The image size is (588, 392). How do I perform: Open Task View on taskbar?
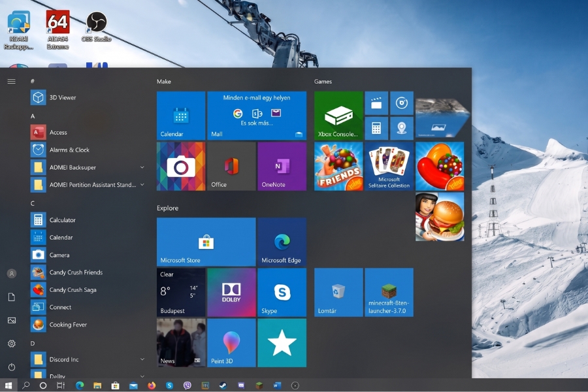coord(61,385)
